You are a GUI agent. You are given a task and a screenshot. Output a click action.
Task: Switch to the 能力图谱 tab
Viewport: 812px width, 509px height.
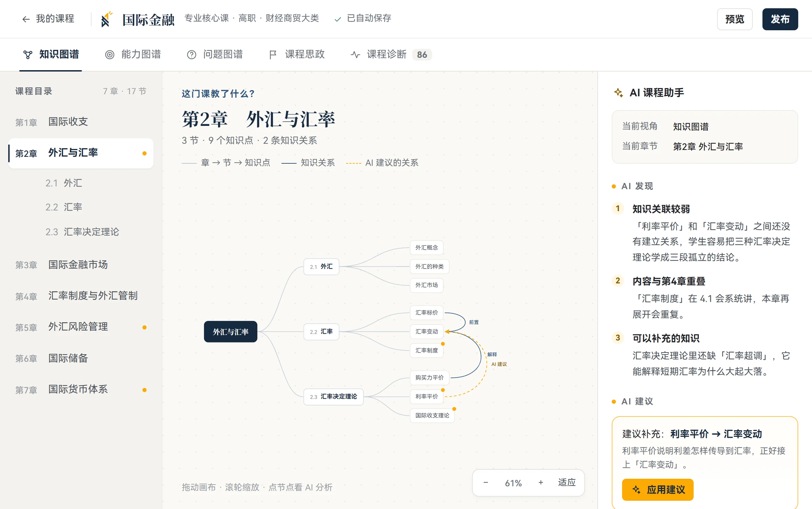point(133,55)
